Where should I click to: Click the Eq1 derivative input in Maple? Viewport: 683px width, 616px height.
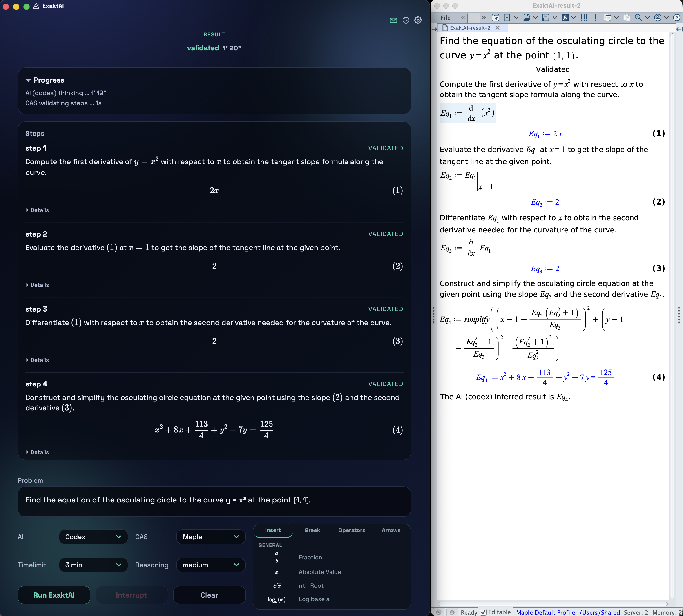[467, 113]
